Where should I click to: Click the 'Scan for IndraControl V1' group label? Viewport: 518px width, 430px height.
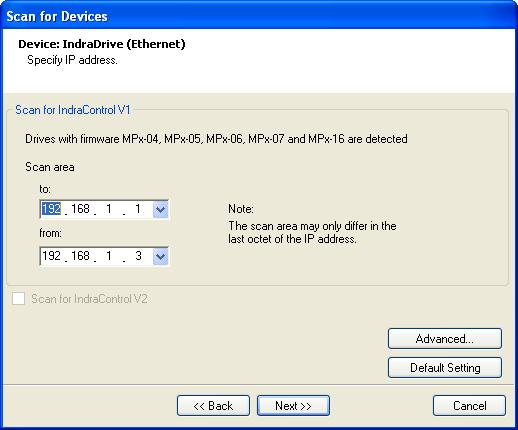tap(73, 110)
